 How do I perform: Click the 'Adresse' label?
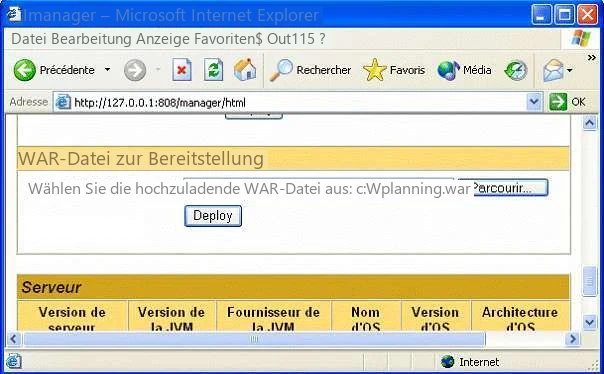pyautogui.click(x=29, y=102)
